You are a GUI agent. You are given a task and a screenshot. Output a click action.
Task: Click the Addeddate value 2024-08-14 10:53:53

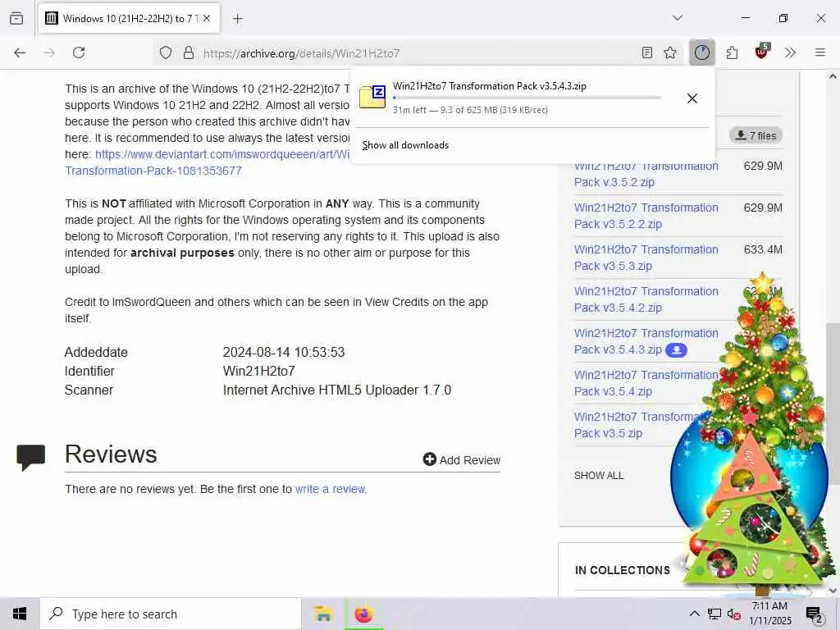(x=284, y=352)
